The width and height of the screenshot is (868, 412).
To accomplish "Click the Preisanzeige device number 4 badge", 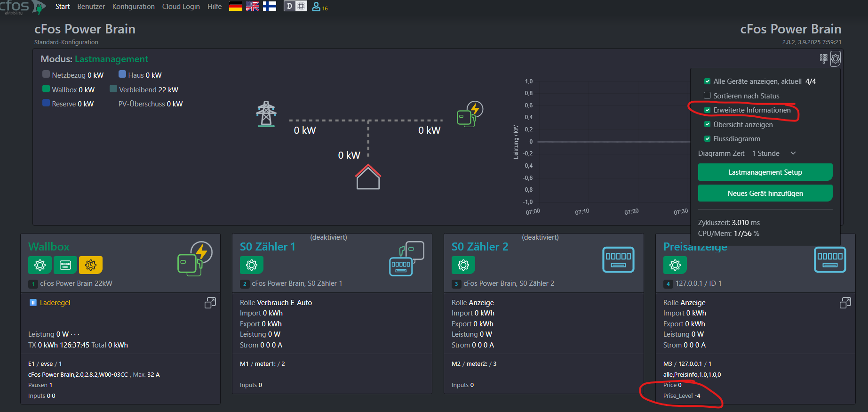I will 668,284.
